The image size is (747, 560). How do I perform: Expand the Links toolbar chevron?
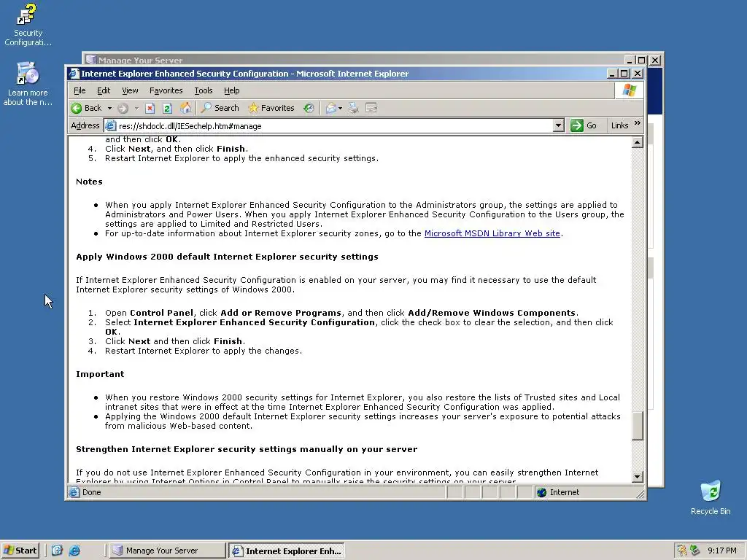(638, 122)
